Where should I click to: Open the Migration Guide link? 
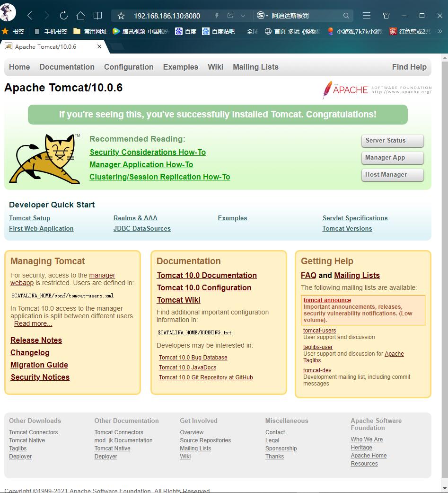39,365
